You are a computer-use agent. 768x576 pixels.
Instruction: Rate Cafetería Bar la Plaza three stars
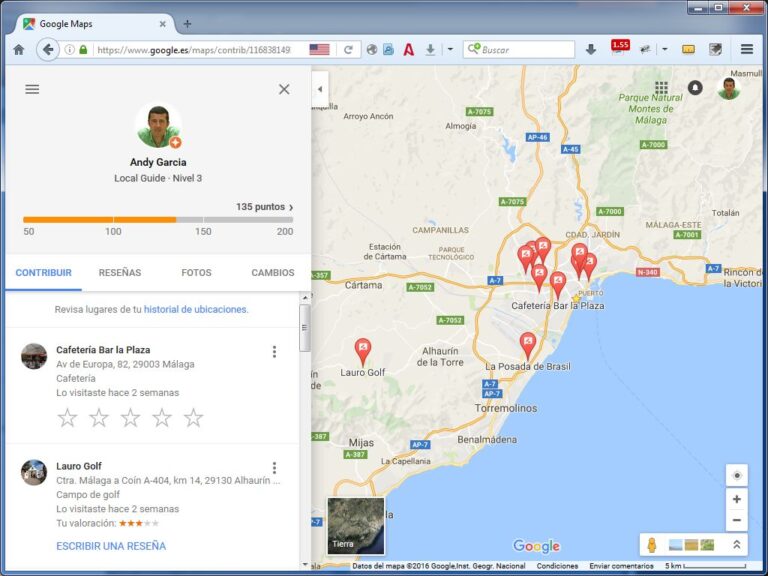[x=130, y=418]
